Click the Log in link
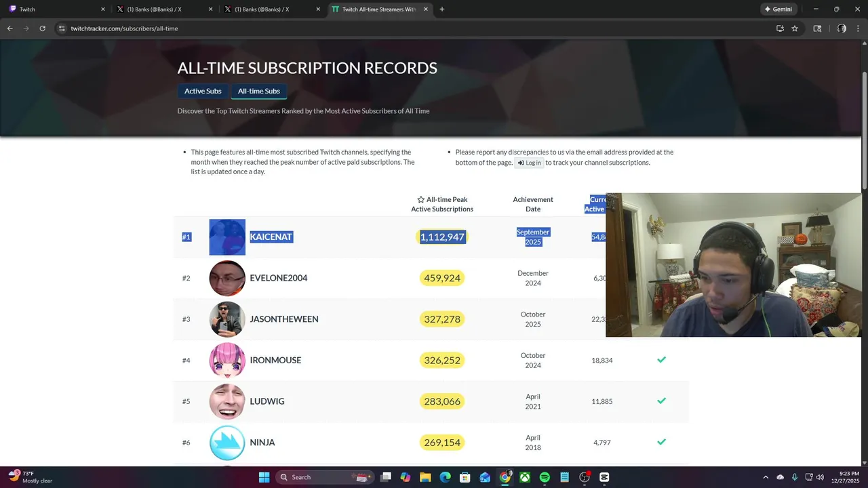The image size is (868, 488). pyautogui.click(x=530, y=163)
